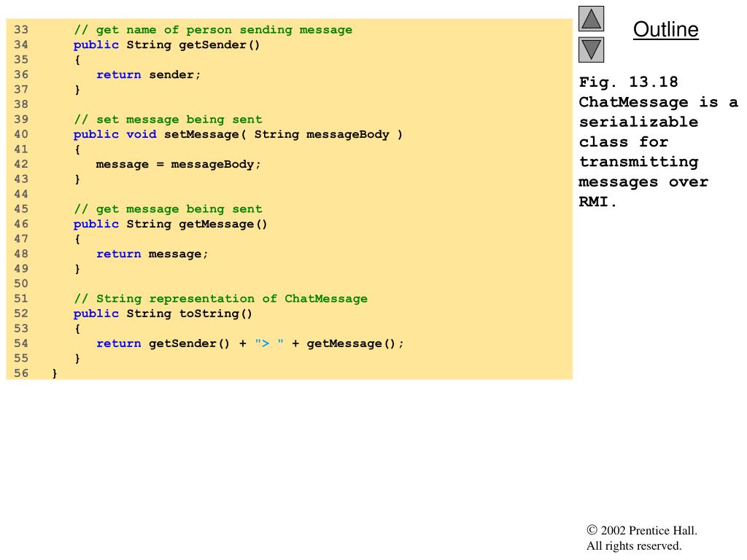Click 'messages over' caption line

643,182
